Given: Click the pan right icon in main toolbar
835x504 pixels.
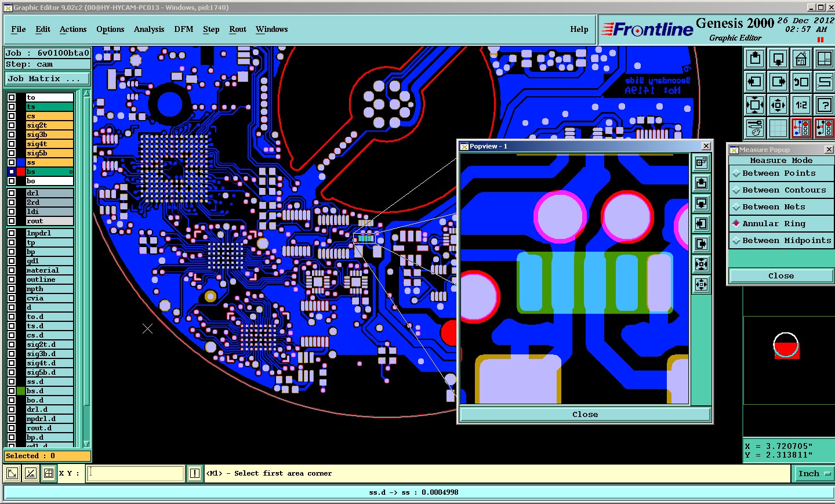Looking at the screenshot, I should tap(778, 82).
